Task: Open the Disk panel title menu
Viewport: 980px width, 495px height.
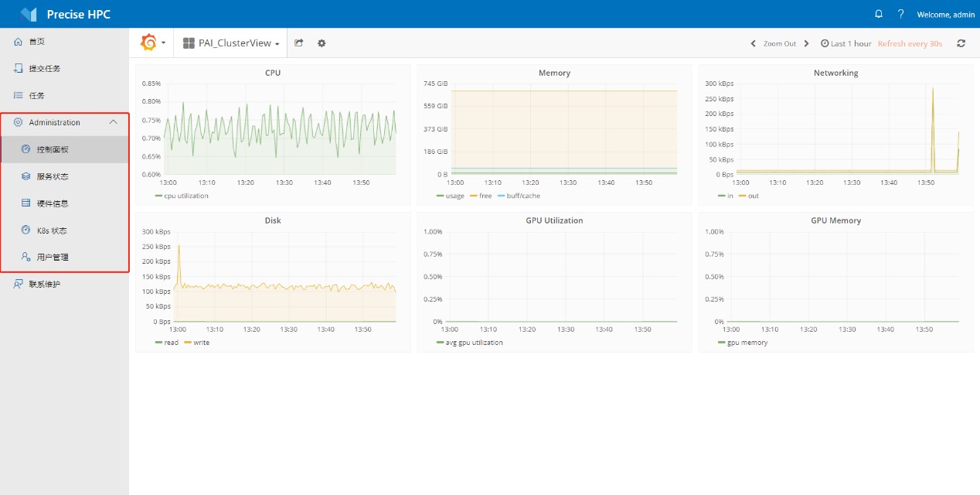Action: (273, 220)
